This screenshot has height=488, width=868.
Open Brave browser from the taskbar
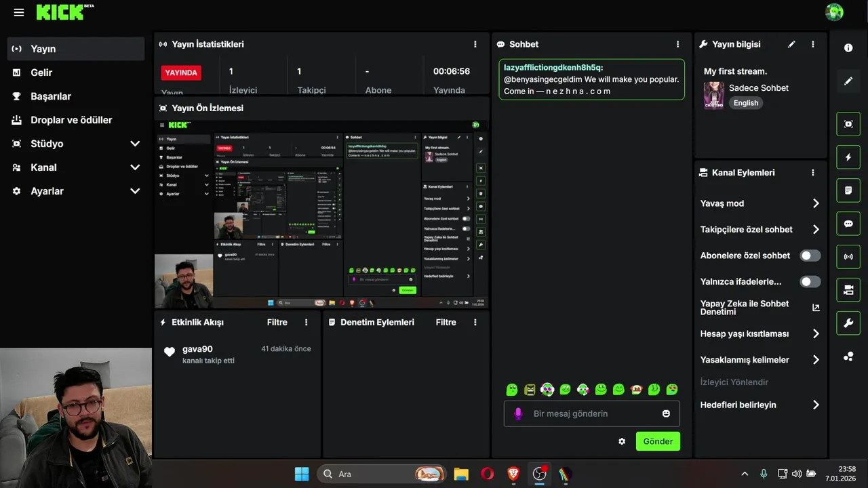[513, 474]
